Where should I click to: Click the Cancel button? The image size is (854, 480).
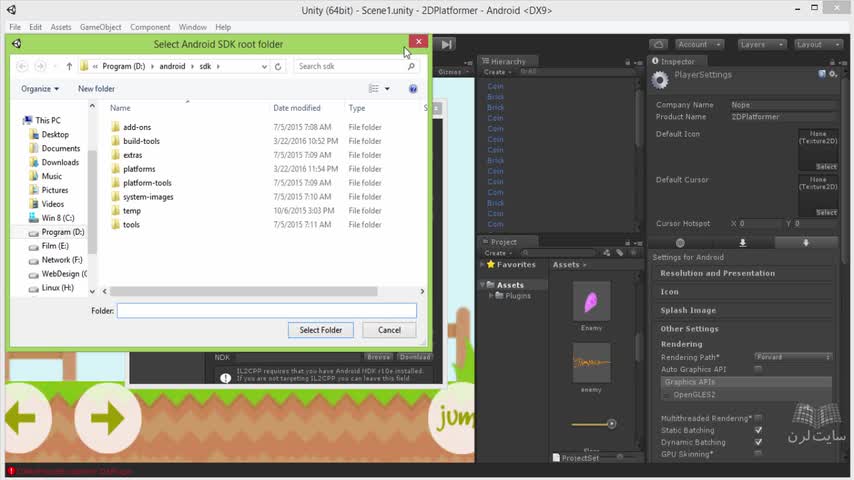click(389, 330)
